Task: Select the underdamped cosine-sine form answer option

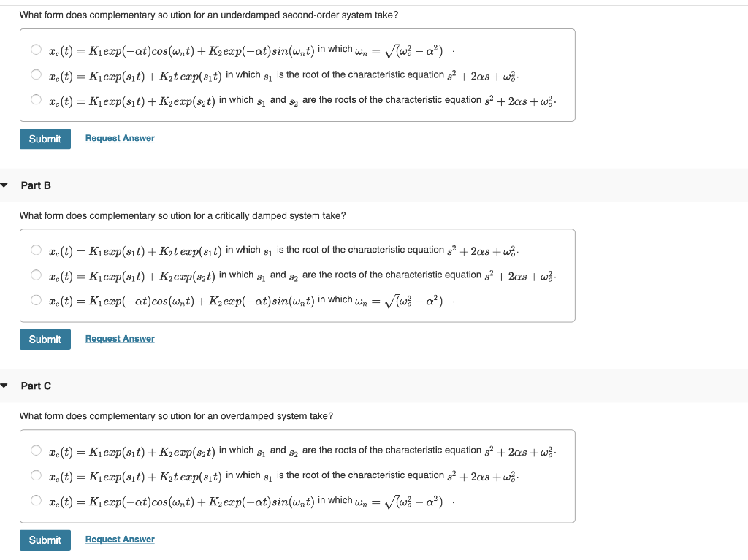Action: [x=36, y=48]
